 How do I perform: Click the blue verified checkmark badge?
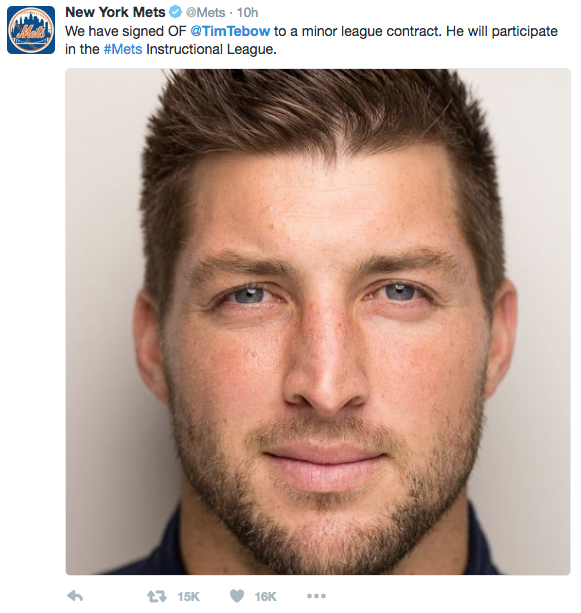tap(175, 12)
